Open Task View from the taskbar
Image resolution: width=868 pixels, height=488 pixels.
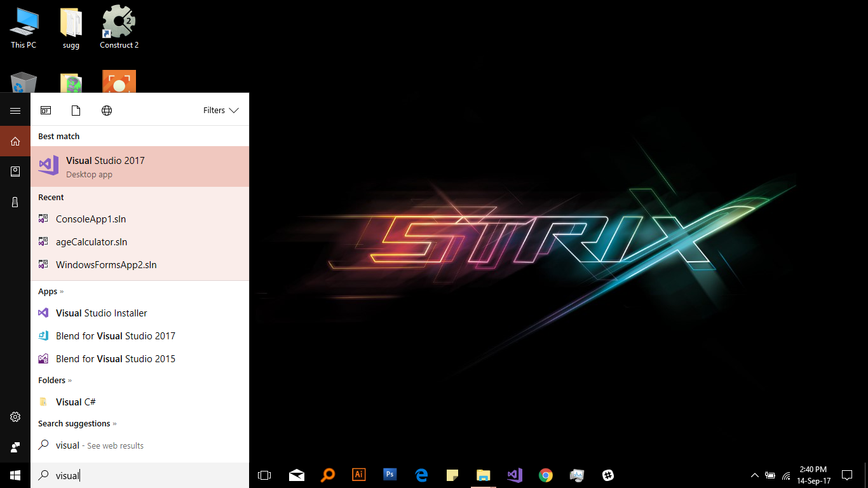pos(264,475)
